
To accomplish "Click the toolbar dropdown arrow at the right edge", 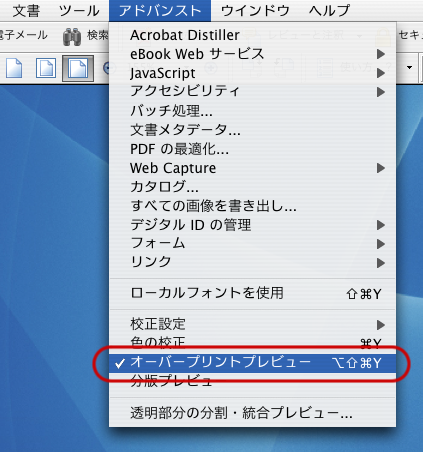I will [409, 68].
